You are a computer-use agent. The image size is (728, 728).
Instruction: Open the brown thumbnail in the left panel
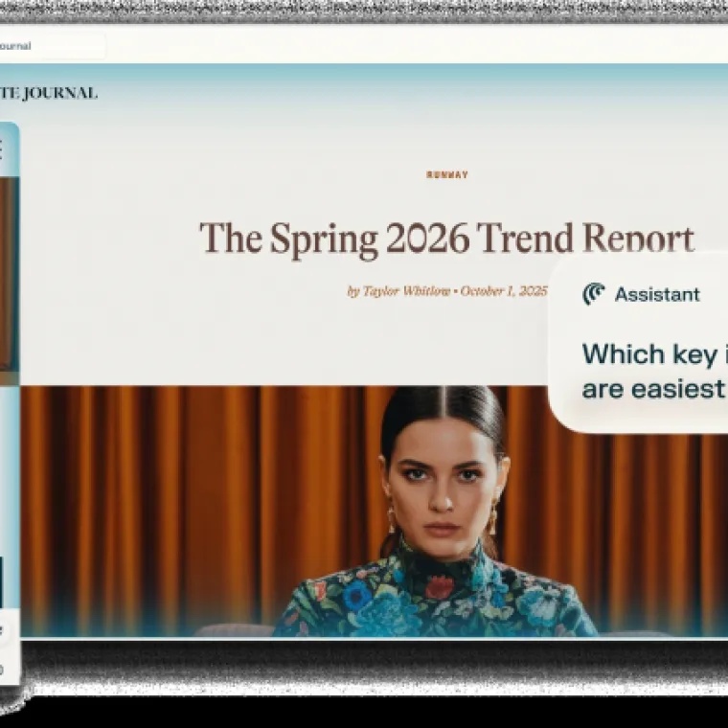coord(10,274)
